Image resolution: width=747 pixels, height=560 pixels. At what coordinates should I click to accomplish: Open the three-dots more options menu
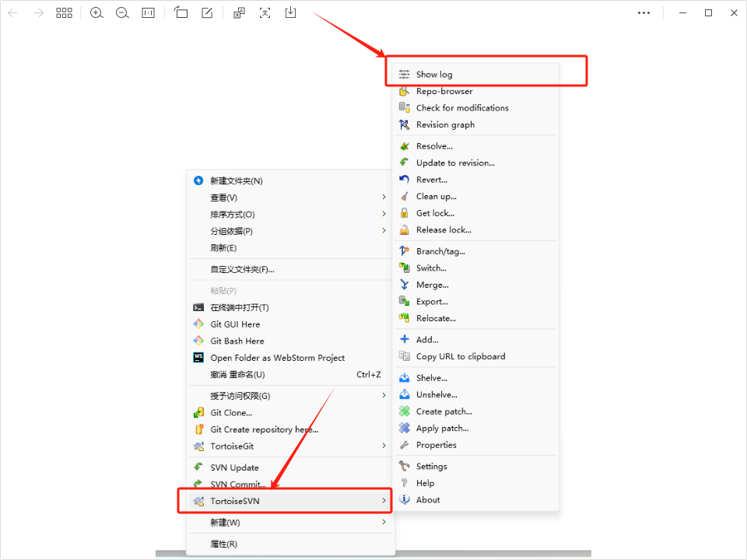[644, 13]
